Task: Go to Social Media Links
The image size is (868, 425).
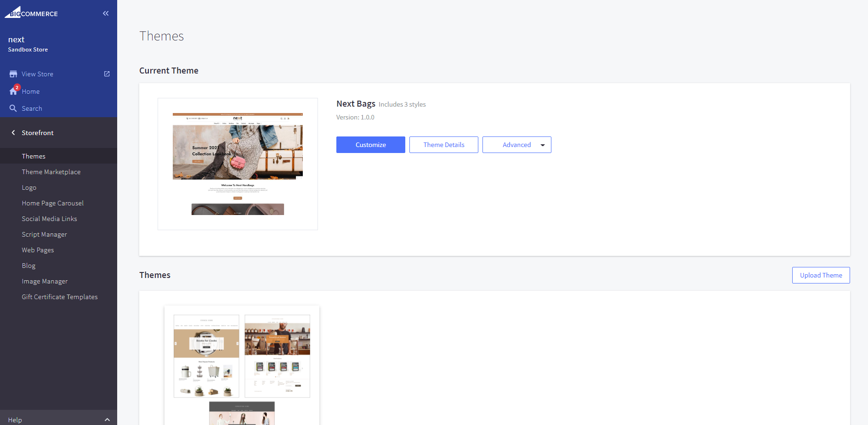Action: click(x=49, y=219)
